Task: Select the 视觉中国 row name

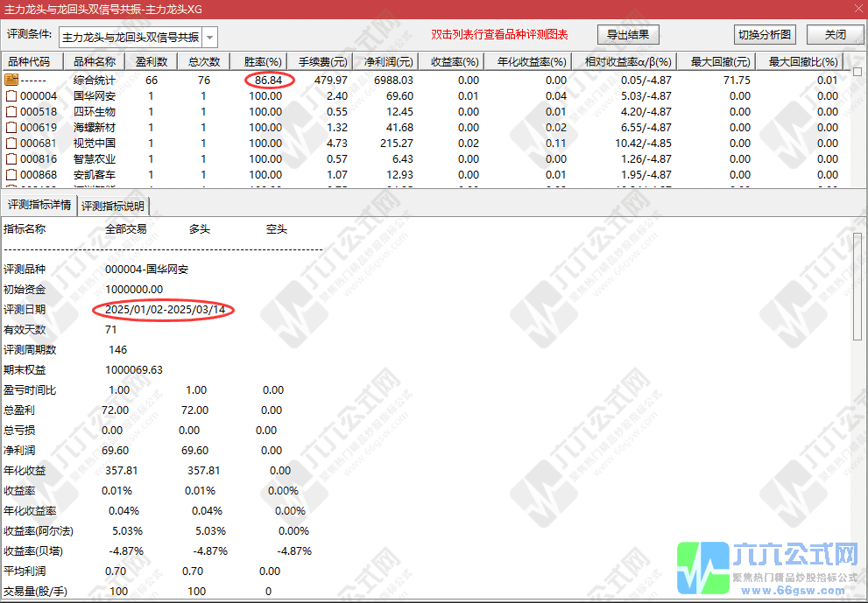Action: click(x=94, y=143)
